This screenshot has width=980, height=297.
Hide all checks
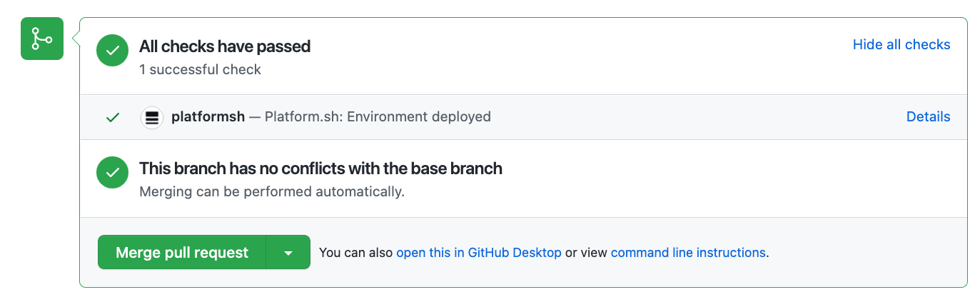[x=901, y=44]
